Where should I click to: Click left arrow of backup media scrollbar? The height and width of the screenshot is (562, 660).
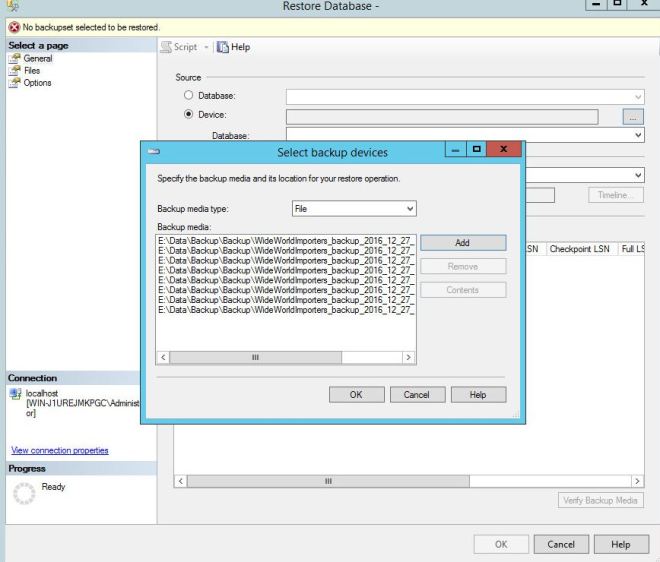point(163,357)
